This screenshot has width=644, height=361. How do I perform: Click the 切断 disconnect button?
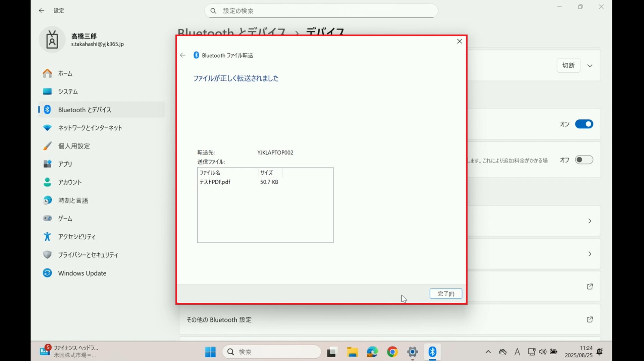[x=568, y=65]
